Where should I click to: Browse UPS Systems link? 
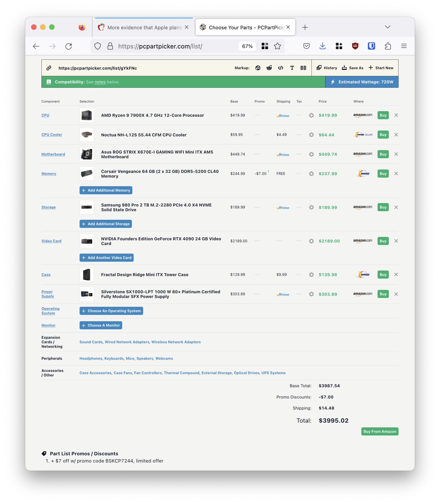click(273, 373)
